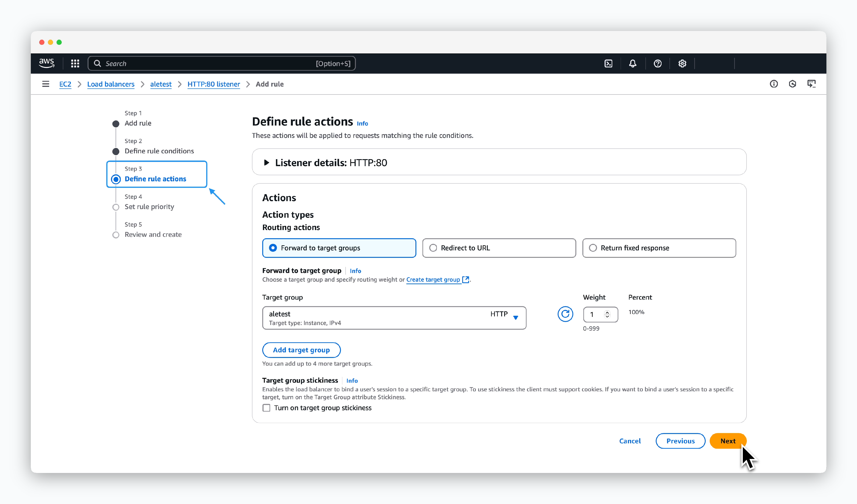Click Add target group button
The width and height of the screenshot is (857, 504).
(x=301, y=350)
